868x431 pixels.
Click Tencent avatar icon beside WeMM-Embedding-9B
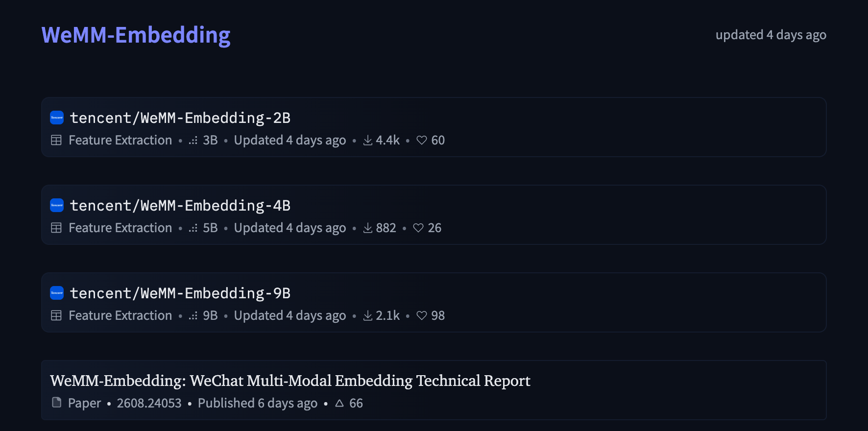click(x=57, y=293)
